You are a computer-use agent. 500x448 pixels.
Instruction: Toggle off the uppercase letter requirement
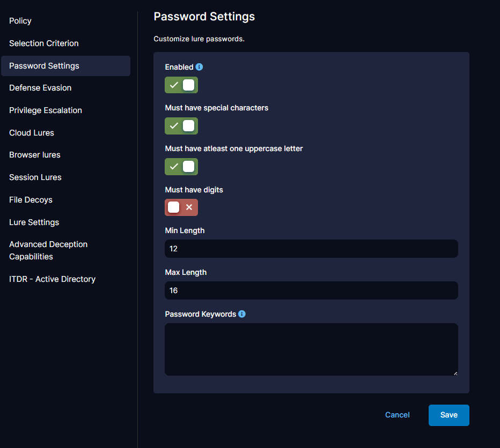[x=181, y=167]
